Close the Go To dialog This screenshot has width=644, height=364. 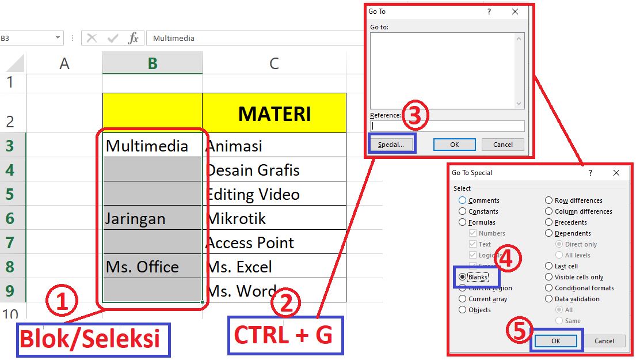pos(515,12)
